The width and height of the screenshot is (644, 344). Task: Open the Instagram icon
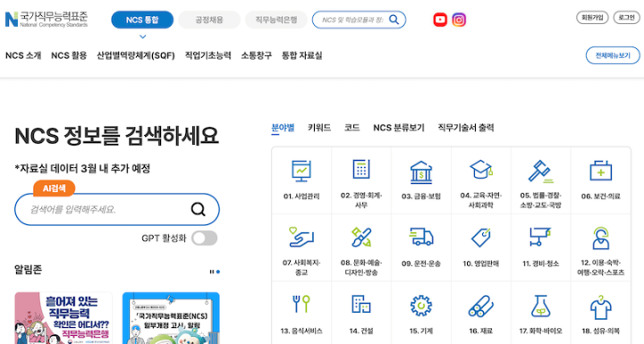click(x=459, y=20)
